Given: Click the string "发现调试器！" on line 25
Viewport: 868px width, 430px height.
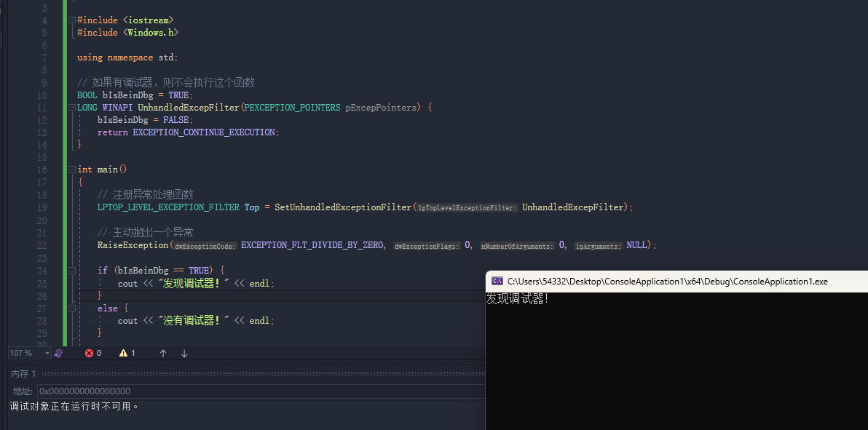Looking at the screenshot, I should pos(194,283).
